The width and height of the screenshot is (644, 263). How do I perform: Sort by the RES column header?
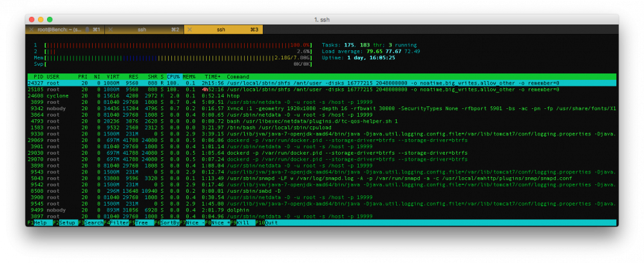pos(134,77)
